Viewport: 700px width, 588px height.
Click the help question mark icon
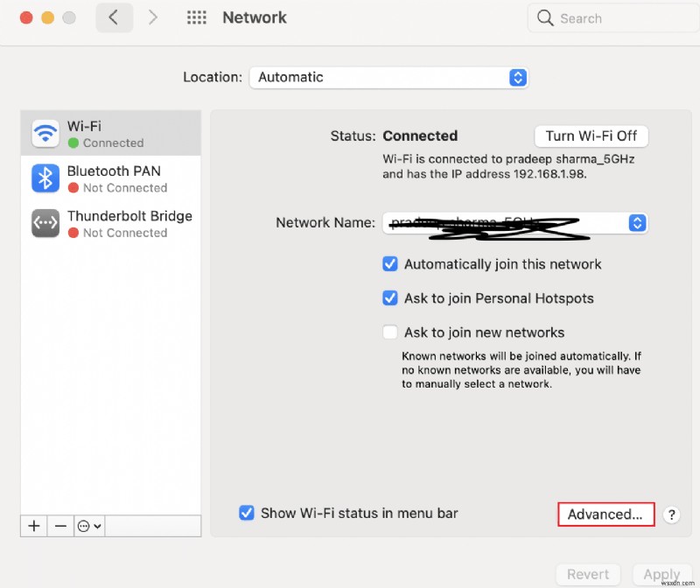coord(671,515)
